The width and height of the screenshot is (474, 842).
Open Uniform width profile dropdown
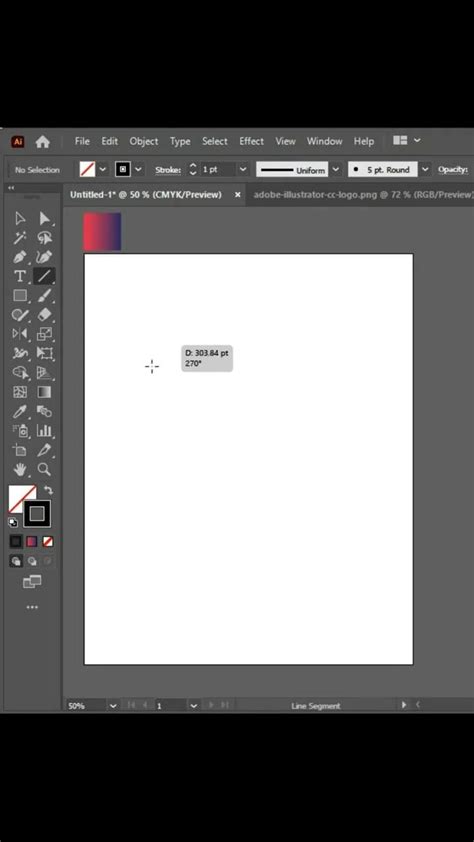coord(336,170)
